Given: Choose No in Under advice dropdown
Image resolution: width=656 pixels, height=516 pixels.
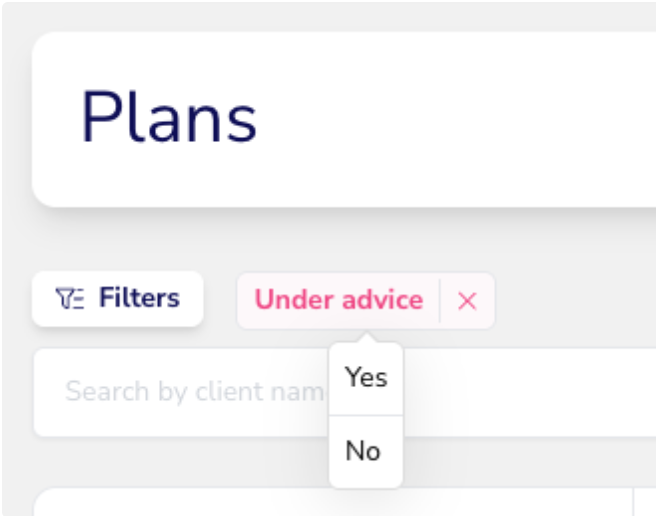Looking at the screenshot, I should click(x=366, y=452).
